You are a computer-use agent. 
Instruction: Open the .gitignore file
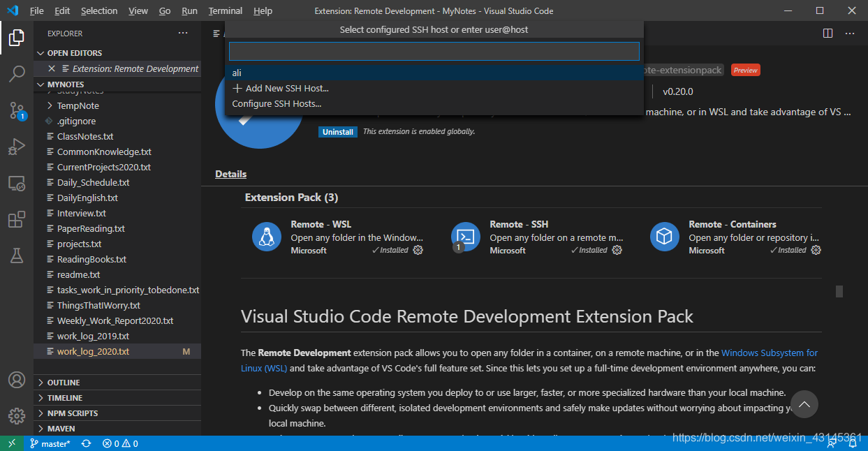117,121
